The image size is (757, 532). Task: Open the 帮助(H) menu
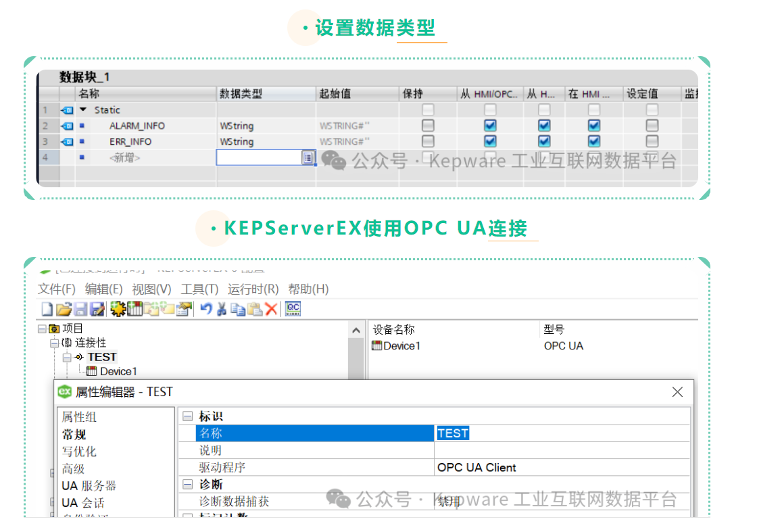click(x=308, y=289)
